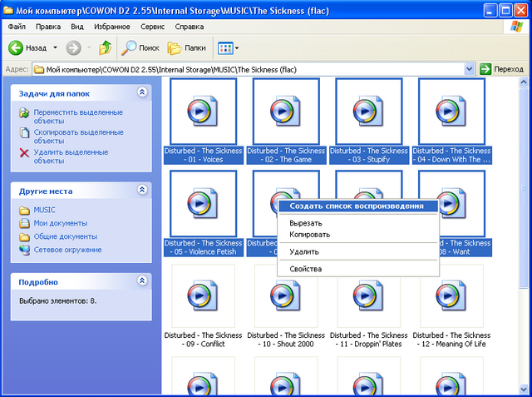Choose Вырезать in the context menu
This screenshot has width=532, height=397.
click(358, 223)
